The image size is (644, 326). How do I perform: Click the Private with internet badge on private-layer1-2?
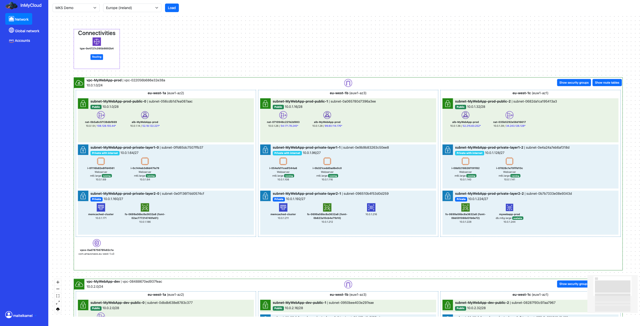click(469, 153)
